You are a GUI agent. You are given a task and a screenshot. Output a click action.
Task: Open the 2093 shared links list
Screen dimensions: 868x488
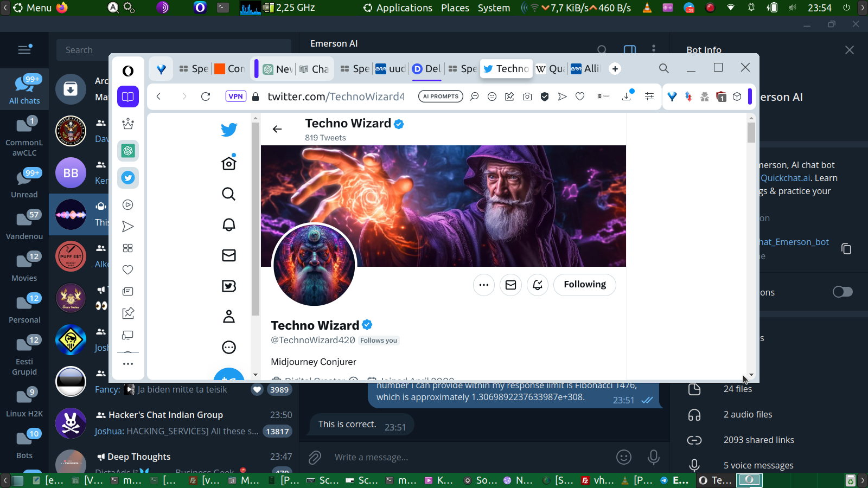tap(759, 440)
